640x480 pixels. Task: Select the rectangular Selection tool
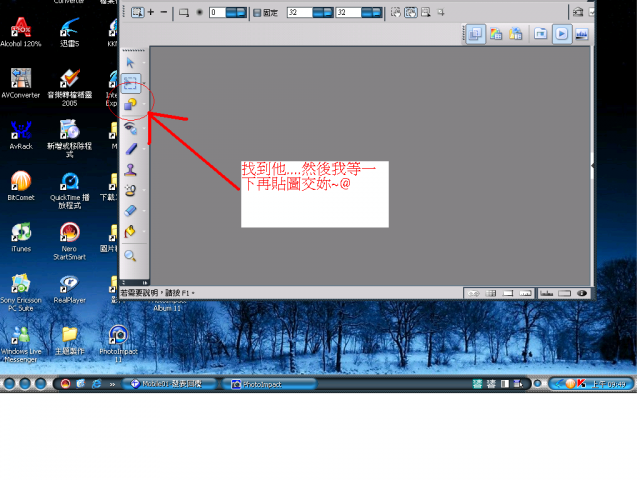131,83
